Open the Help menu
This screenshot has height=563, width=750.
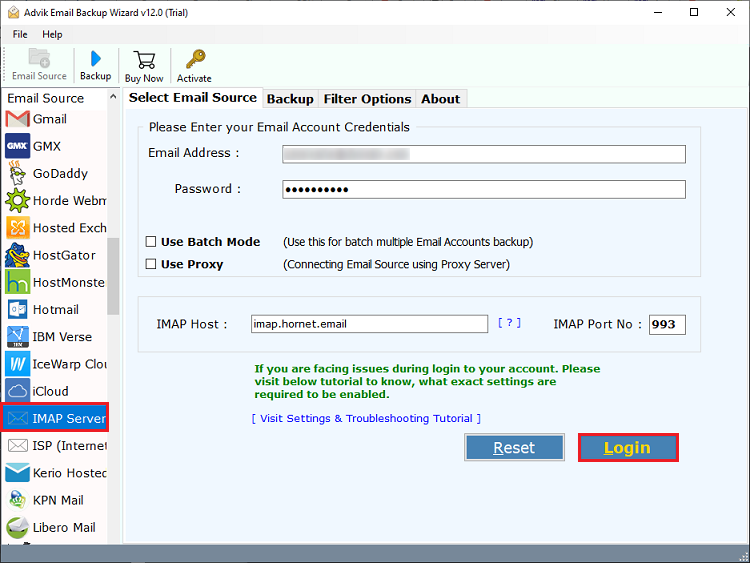pos(52,34)
